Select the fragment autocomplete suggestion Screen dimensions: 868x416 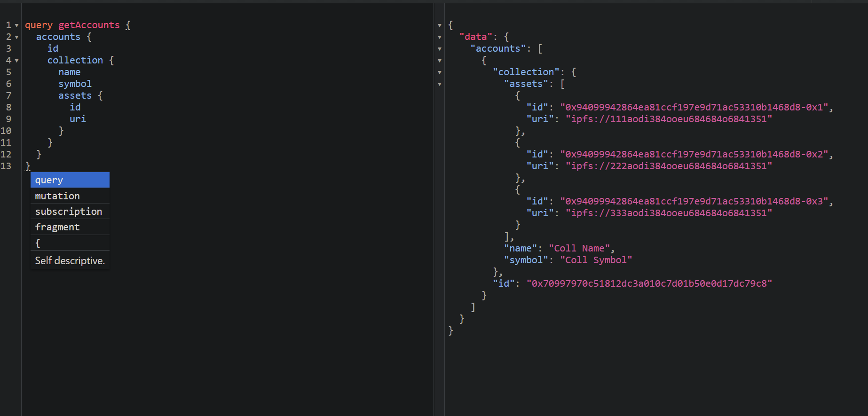70,227
